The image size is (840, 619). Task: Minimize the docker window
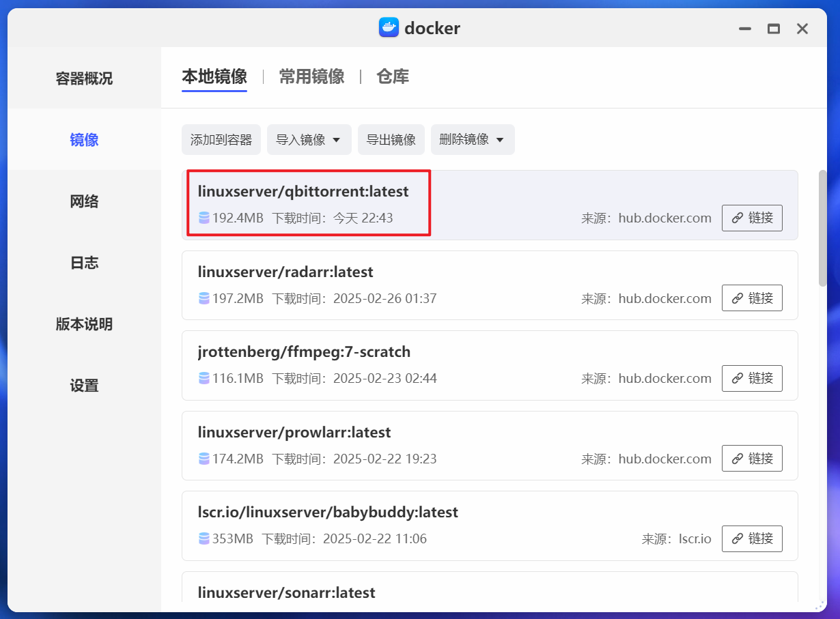click(745, 29)
